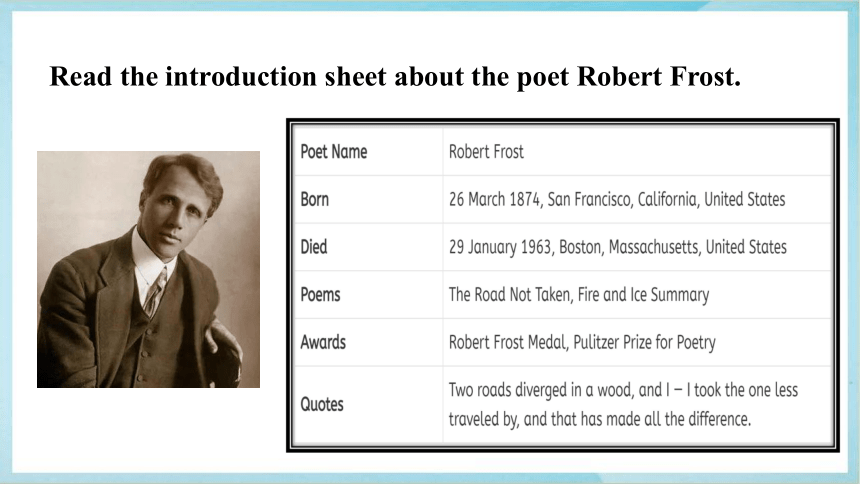Viewport: 860px width, 484px height.
Task: Select the birth date '26 March 1874' text
Action: 495,199
